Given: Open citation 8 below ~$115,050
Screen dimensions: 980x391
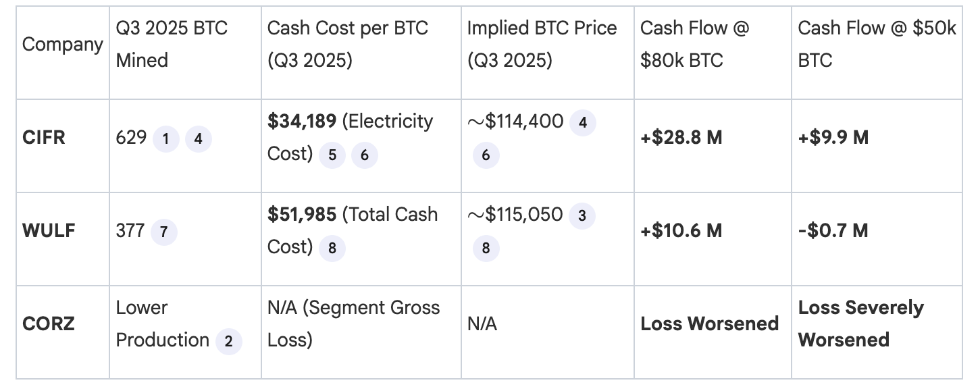Looking at the screenshot, I should (x=486, y=249).
